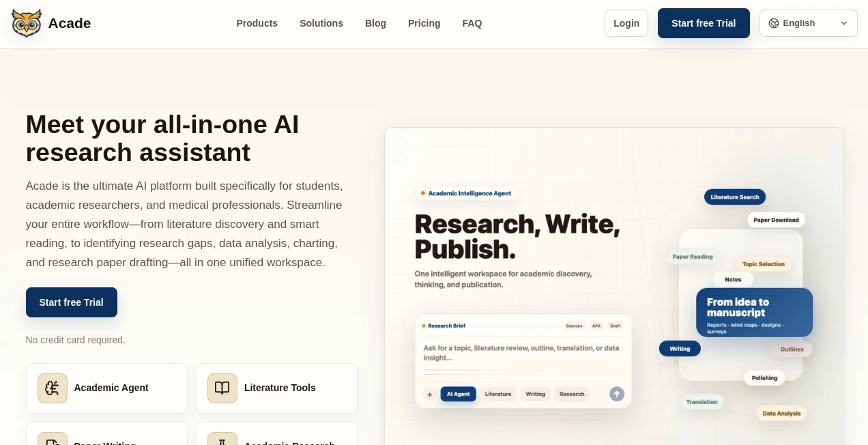
Task: Go to the Blog page
Action: 375,23
